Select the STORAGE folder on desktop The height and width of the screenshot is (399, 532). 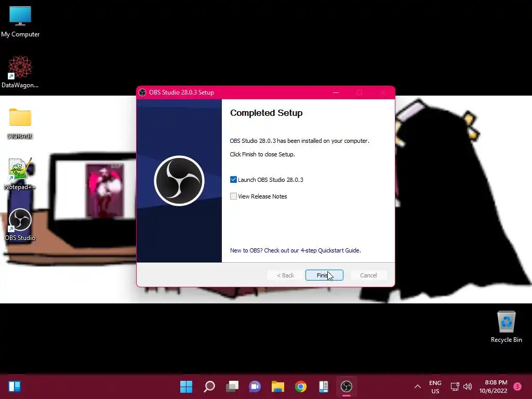[x=20, y=124]
